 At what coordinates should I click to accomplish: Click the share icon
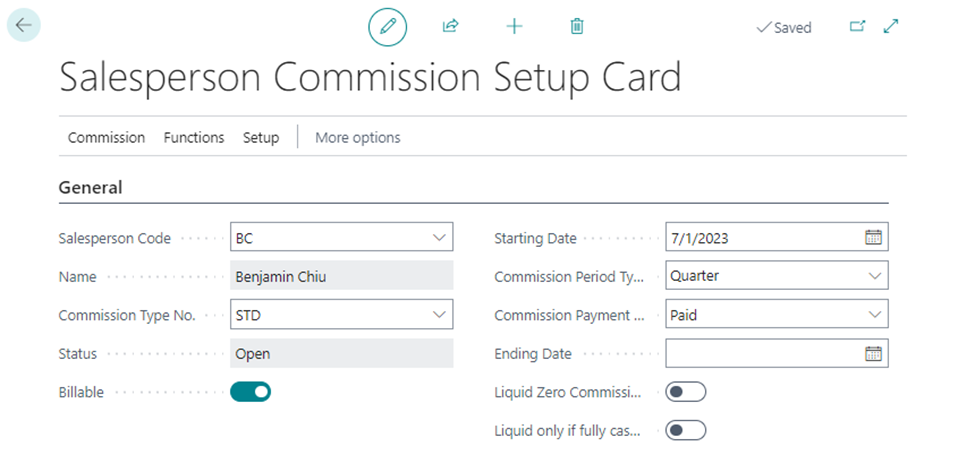tap(450, 26)
